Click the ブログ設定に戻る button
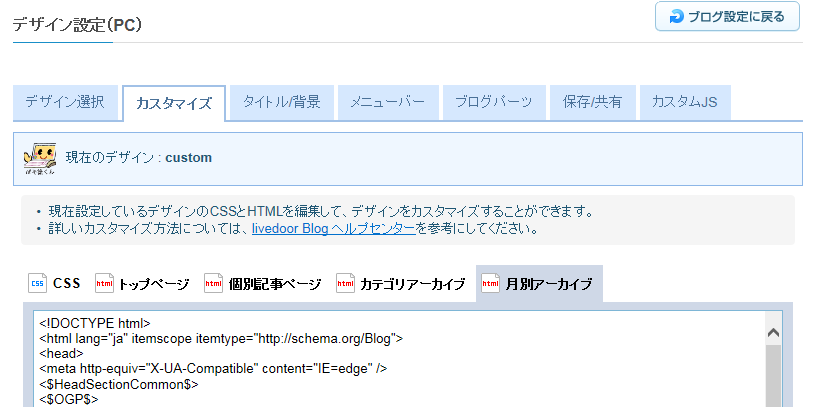Image resolution: width=816 pixels, height=407 pixels. coord(727,16)
